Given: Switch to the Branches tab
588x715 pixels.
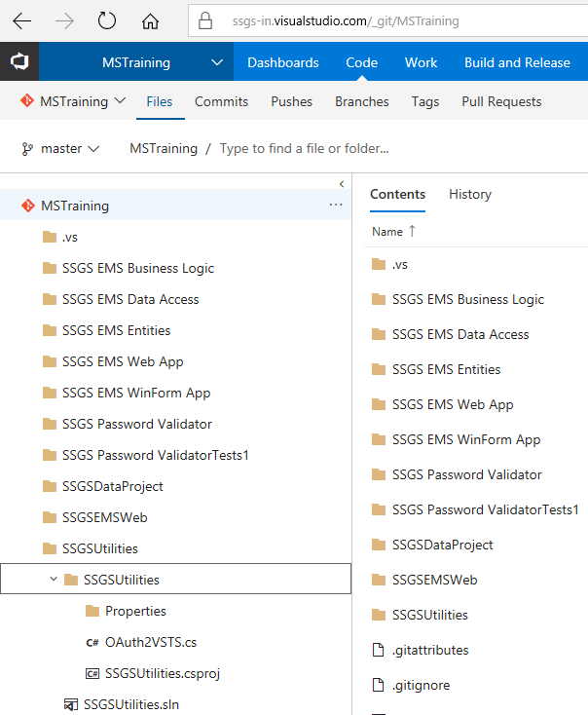Looking at the screenshot, I should [362, 101].
